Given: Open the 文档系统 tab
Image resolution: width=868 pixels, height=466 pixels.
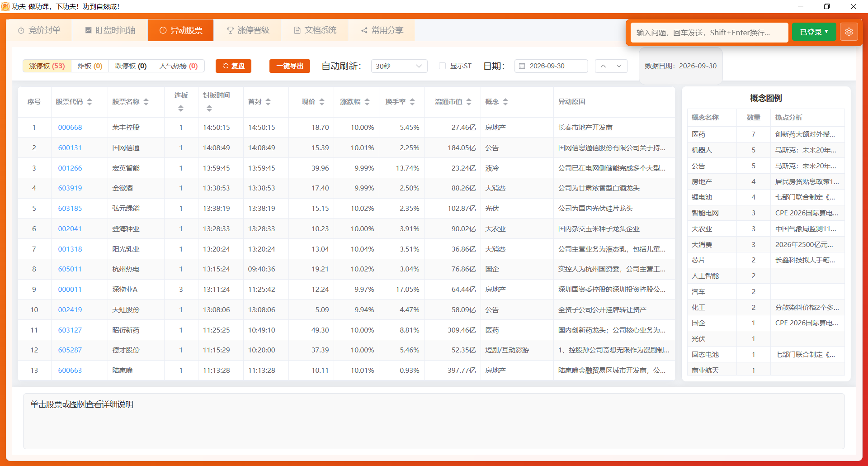Looking at the screenshot, I should 315,30.
